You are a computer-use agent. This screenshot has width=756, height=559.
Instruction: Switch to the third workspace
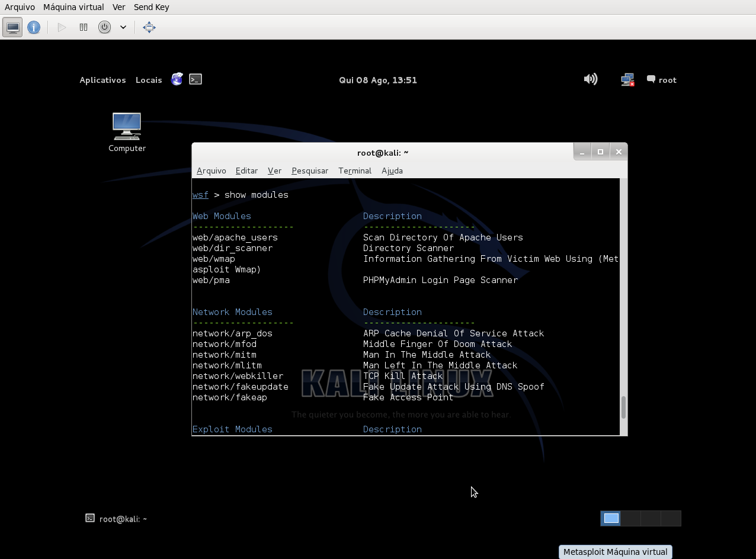tap(651, 518)
